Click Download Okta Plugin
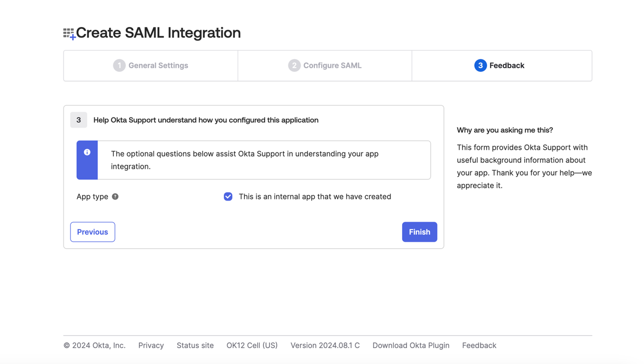Screen dimensions: 644x364 [x=411, y=345]
